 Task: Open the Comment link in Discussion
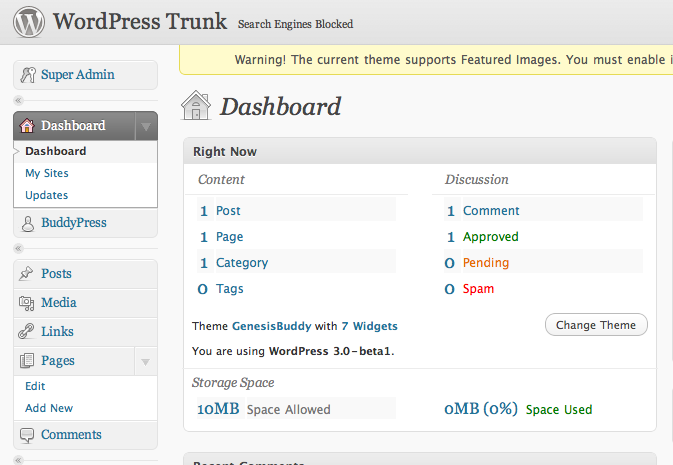coord(491,211)
